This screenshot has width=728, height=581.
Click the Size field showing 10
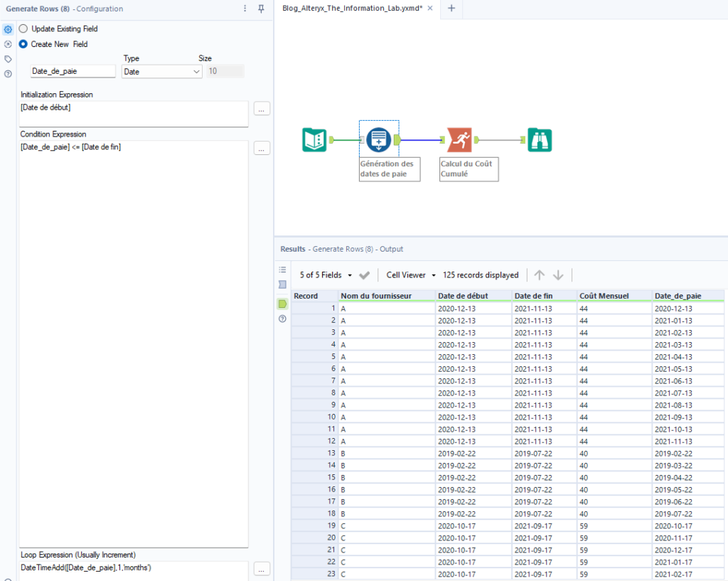(225, 71)
